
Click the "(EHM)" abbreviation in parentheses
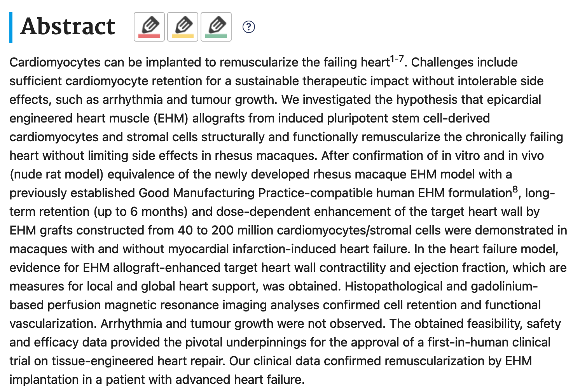pyautogui.click(x=170, y=119)
